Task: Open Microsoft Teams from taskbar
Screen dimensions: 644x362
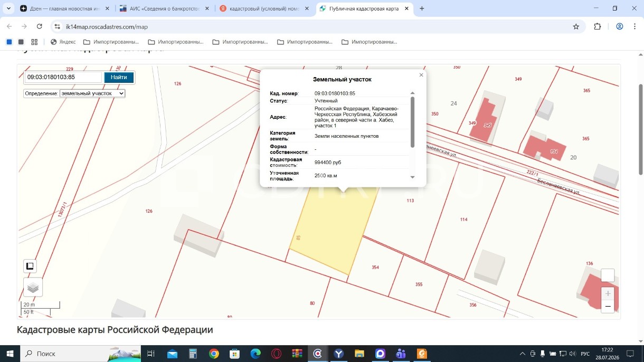Action: 401,354
